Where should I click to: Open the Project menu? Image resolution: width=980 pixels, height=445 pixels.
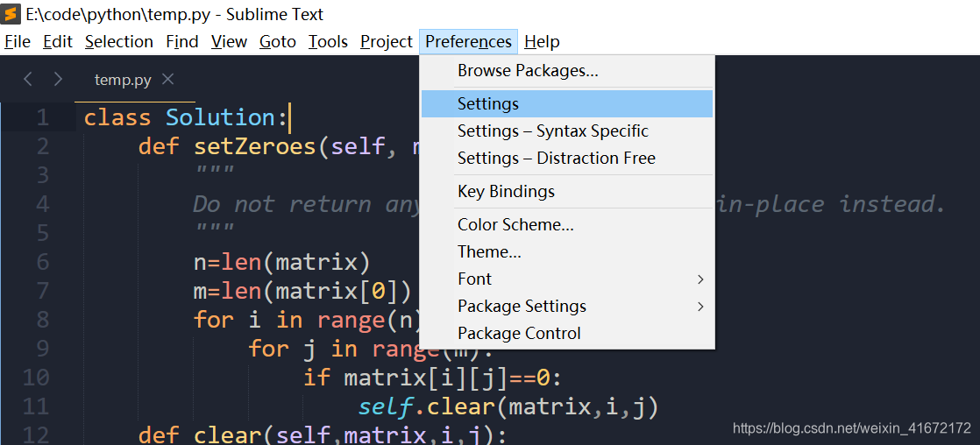pyautogui.click(x=387, y=42)
